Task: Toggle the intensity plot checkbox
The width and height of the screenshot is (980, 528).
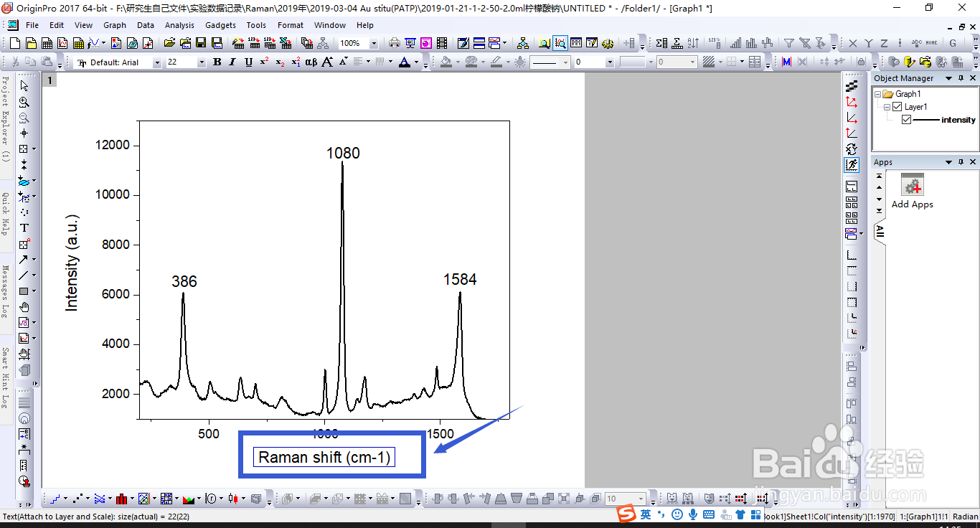Action: (x=906, y=120)
